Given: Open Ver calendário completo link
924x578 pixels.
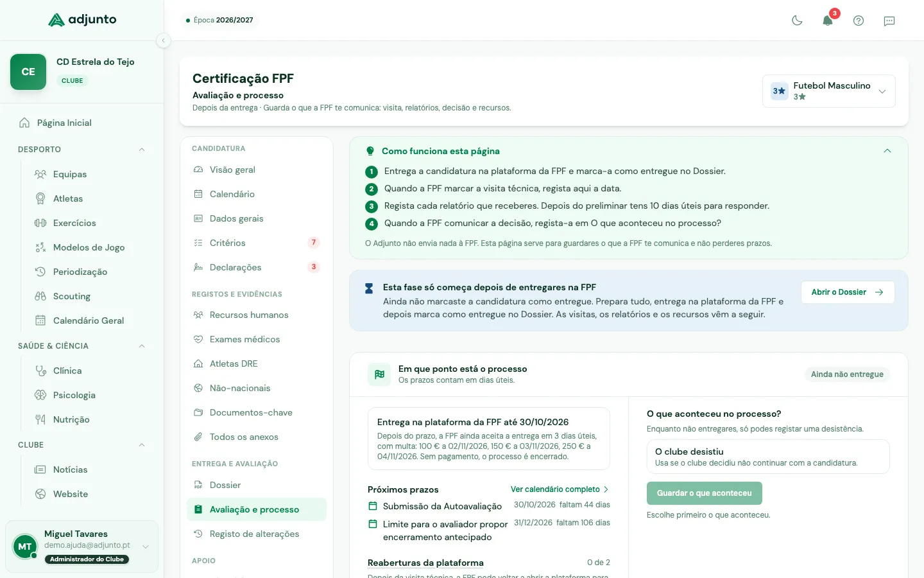Looking at the screenshot, I should point(560,489).
